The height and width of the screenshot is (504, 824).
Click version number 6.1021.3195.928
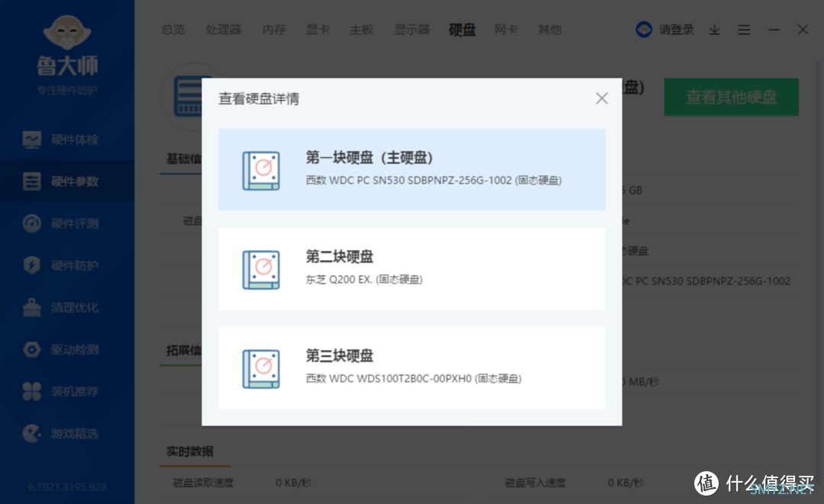(x=67, y=486)
